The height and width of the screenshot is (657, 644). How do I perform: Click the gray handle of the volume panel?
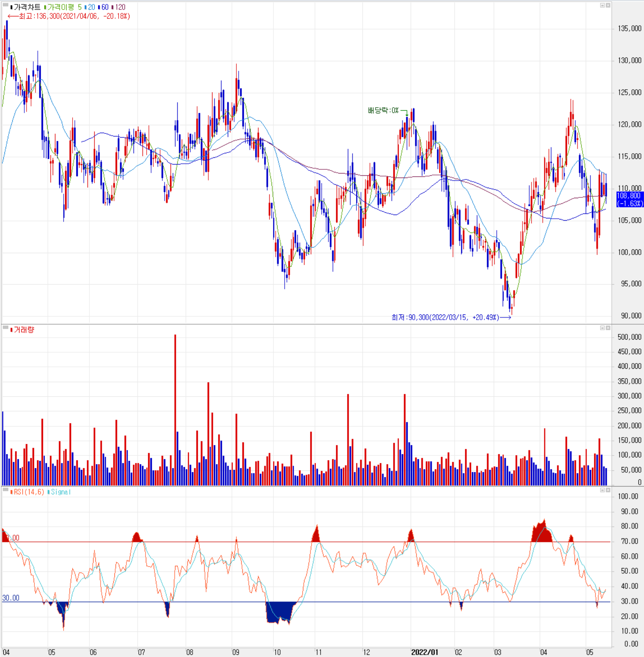(x=6, y=328)
